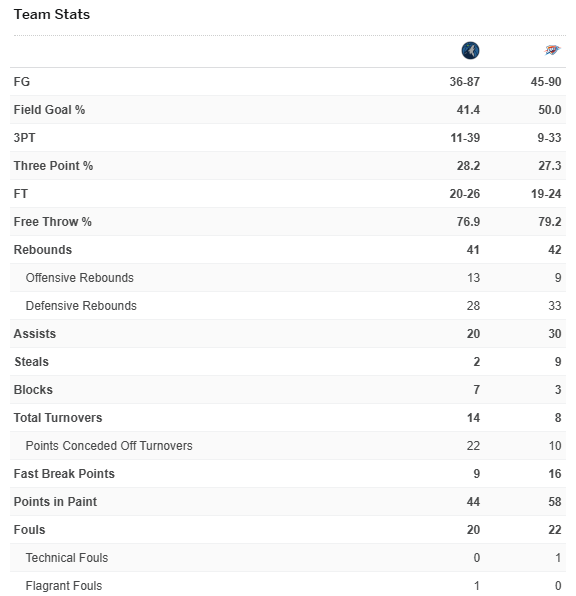
Task: Select the Offensive Rebounds sub-row
Action: click(288, 278)
